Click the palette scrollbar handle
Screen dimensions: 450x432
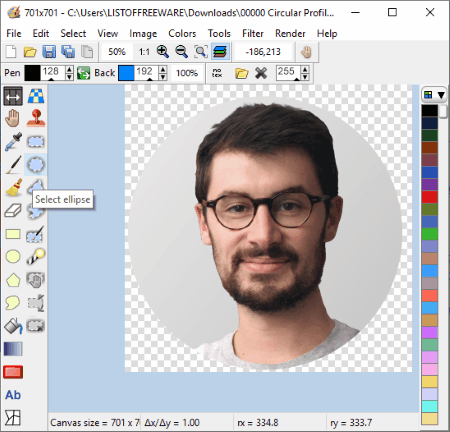(443, 112)
